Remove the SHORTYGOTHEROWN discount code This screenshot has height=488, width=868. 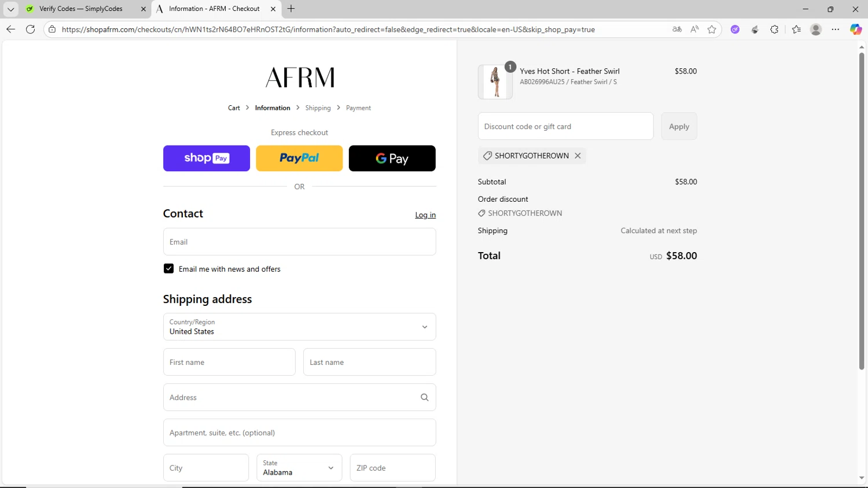coord(578,156)
